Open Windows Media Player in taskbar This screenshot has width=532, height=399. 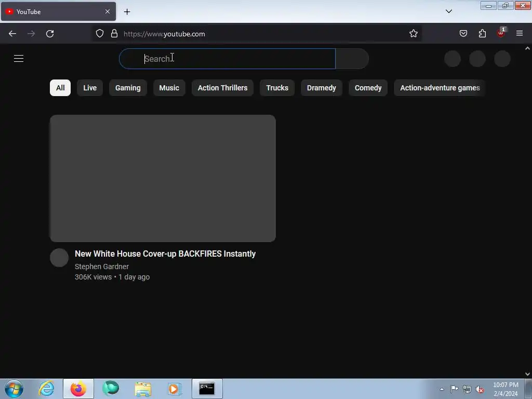pyautogui.click(x=175, y=389)
